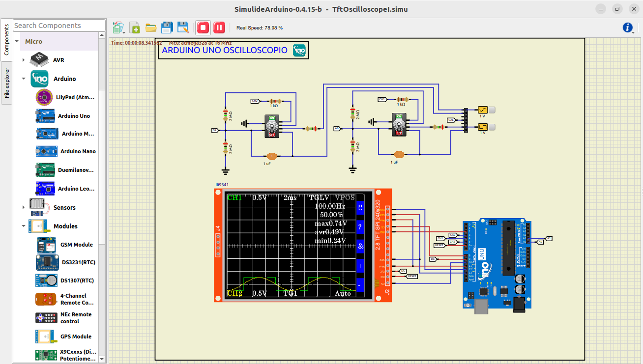Viewport: 643px width, 364px height.
Task: Open the blue info icon
Action: point(628,28)
